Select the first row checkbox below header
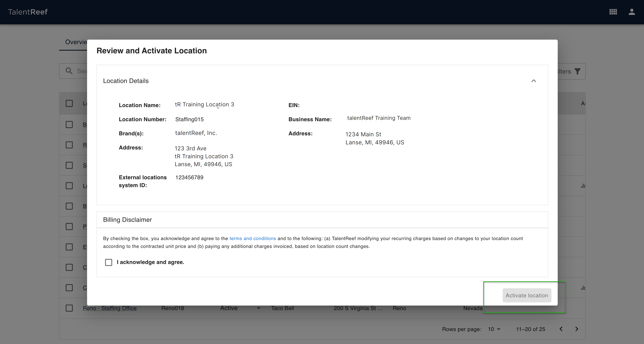 (x=69, y=125)
